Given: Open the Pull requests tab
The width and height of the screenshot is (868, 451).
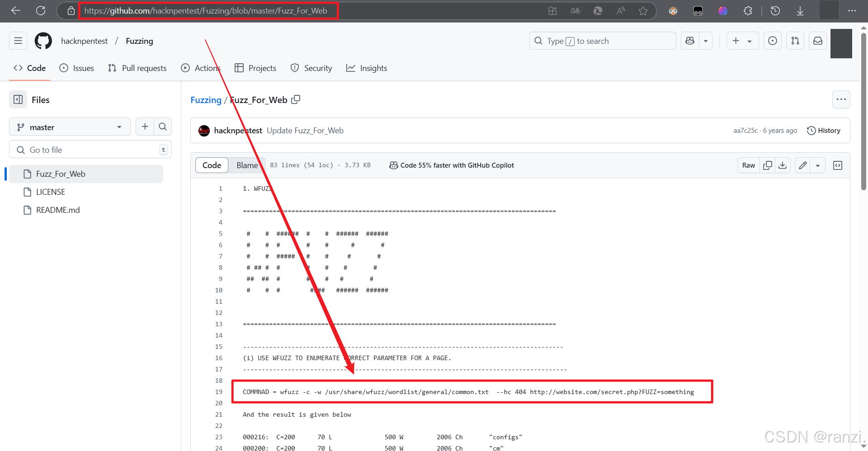Looking at the screenshot, I should [137, 68].
